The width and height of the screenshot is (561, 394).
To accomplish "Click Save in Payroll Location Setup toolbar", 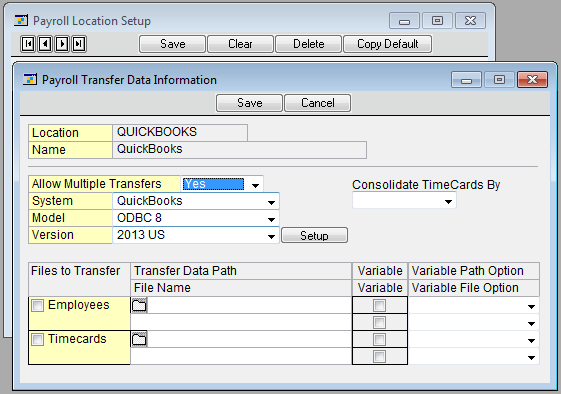I will pyautogui.click(x=172, y=44).
